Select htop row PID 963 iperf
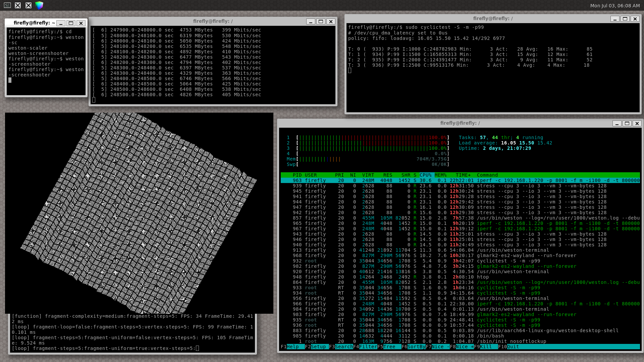The height and width of the screenshot is (362, 644). coord(460,180)
